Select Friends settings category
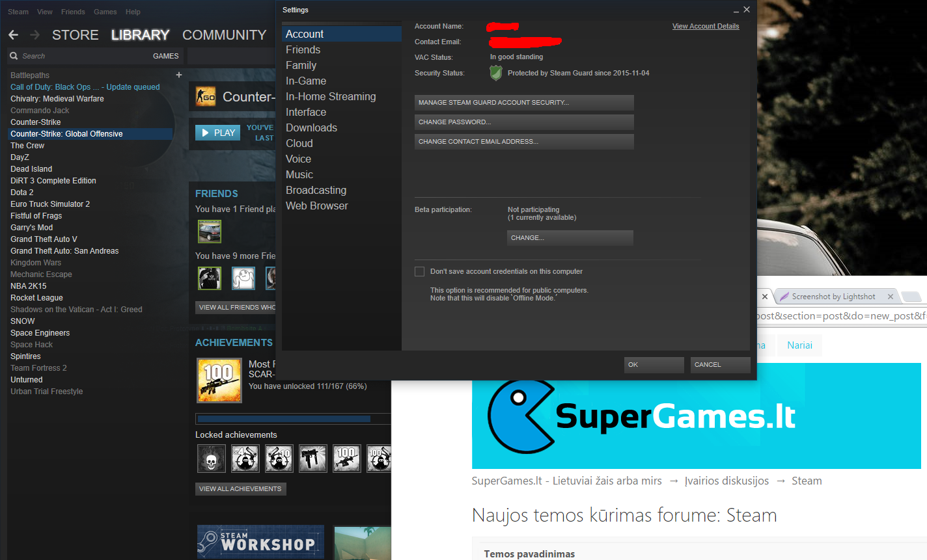The height and width of the screenshot is (560, 927). pyautogui.click(x=342, y=49)
